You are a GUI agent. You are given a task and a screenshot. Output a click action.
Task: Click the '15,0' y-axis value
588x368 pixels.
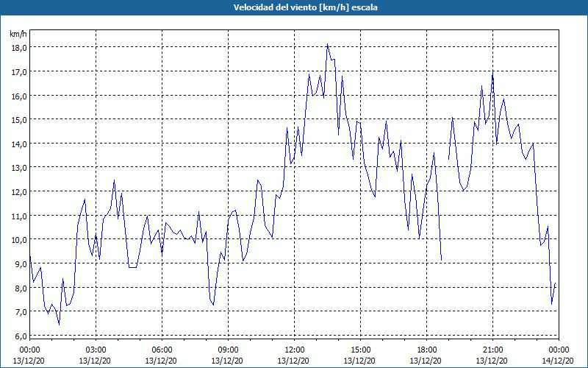pos(20,120)
